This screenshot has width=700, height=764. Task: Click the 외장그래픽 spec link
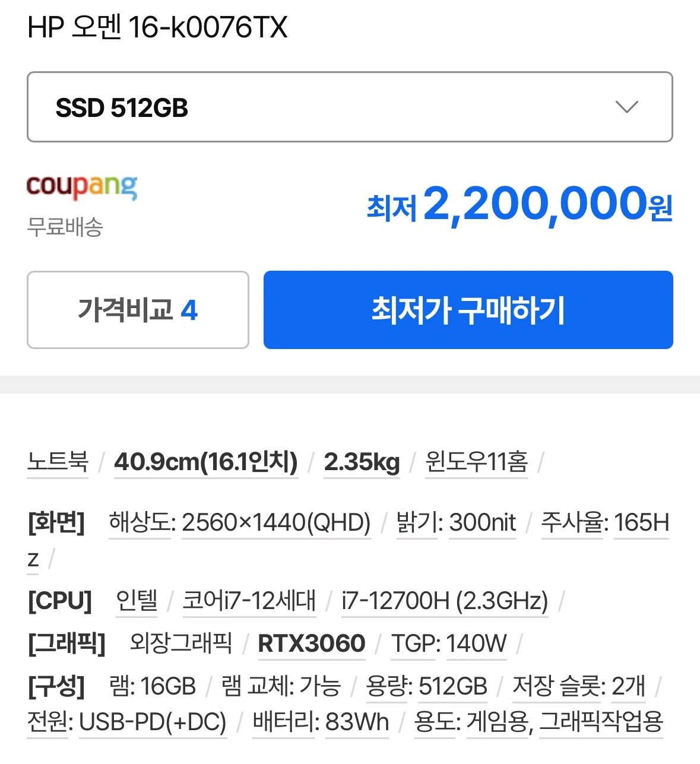pyautogui.click(x=181, y=643)
